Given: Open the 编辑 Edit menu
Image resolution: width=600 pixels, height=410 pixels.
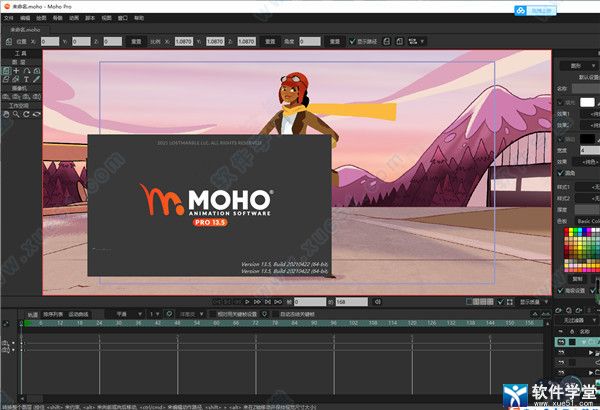Looking at the screenshot, I should pos(25,18).
